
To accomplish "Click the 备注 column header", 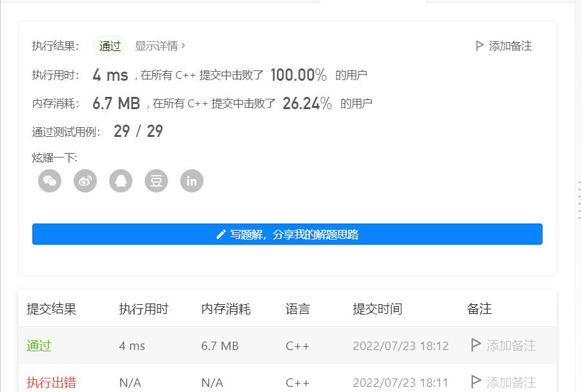I will pyautogui.click(x=479, y=309).
